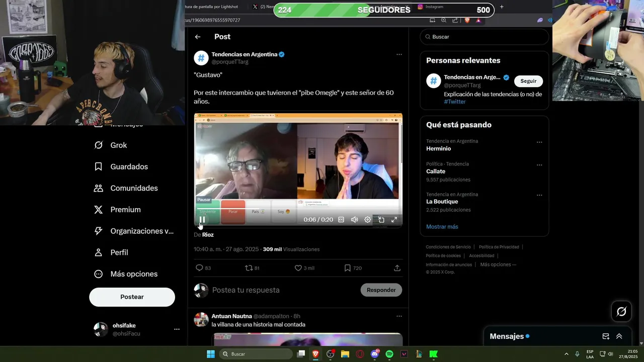Open the Herminio trend
644x362 pixels.
pyautogui.click(x=439, y=149)
